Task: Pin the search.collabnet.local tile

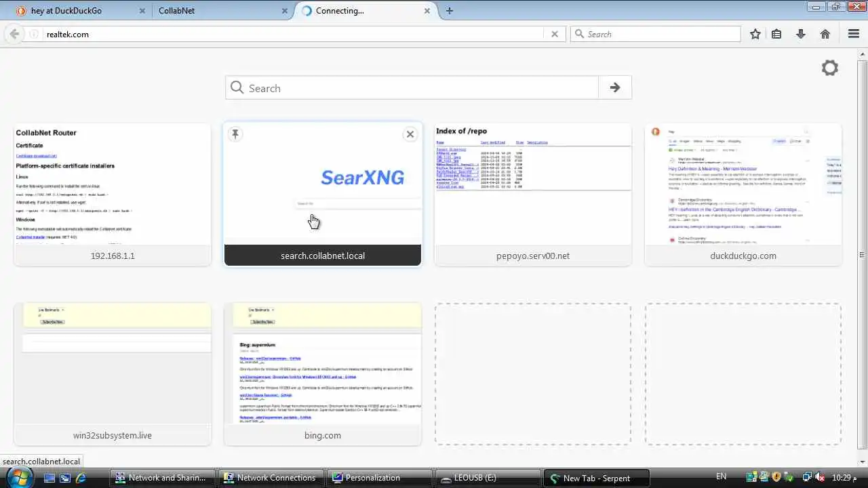Action: tap(235, 134)
